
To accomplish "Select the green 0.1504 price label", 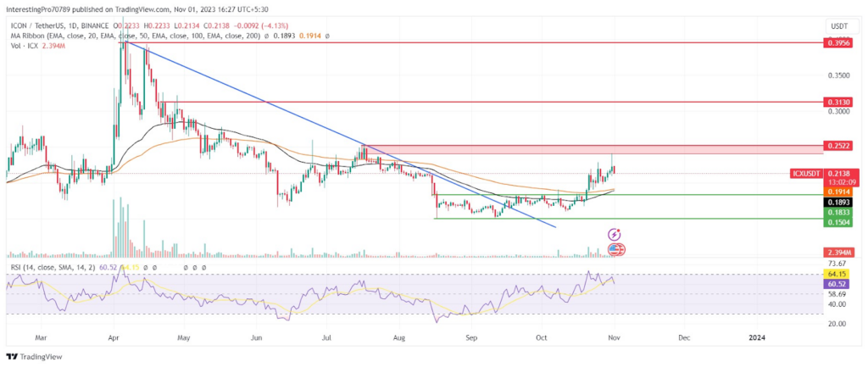I will point(837,223).
